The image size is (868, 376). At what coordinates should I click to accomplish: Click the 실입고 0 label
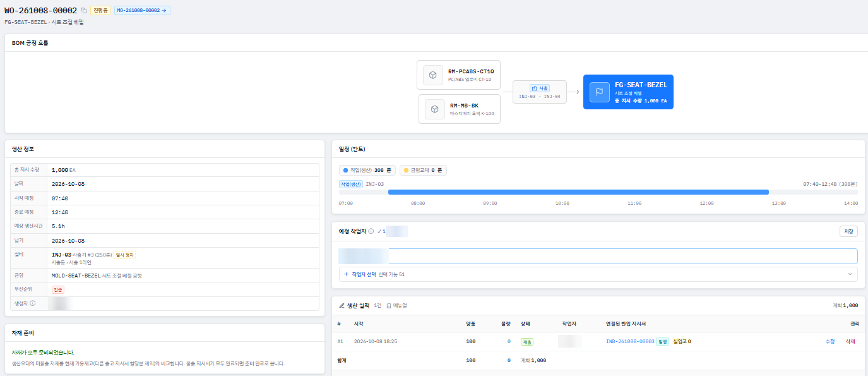(682, 342)
